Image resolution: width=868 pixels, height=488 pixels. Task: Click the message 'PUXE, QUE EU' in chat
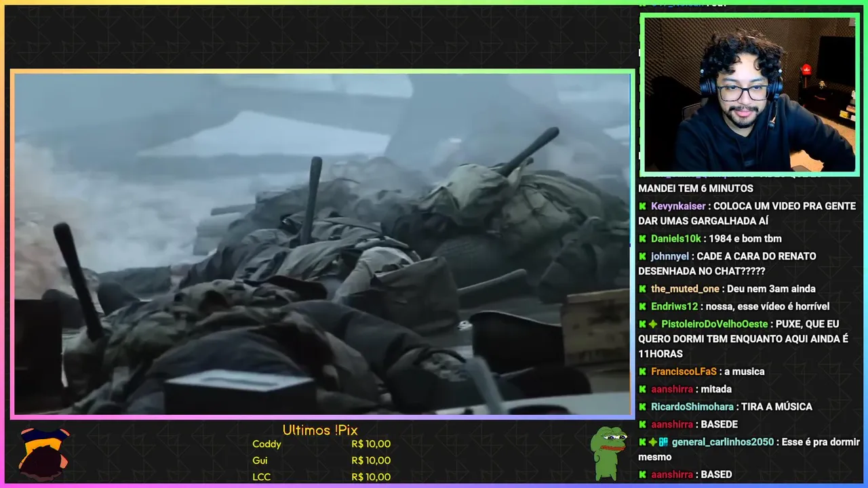click(x=807, y=324)
